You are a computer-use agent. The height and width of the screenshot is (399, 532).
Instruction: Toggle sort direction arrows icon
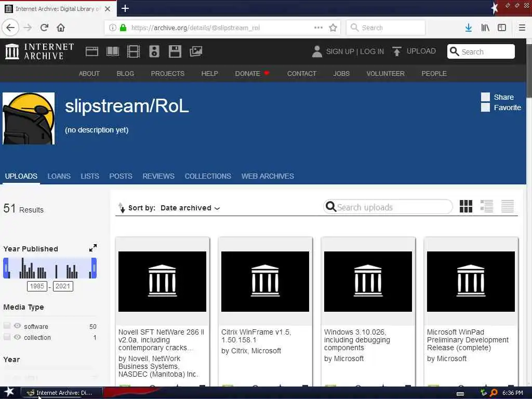122,208
